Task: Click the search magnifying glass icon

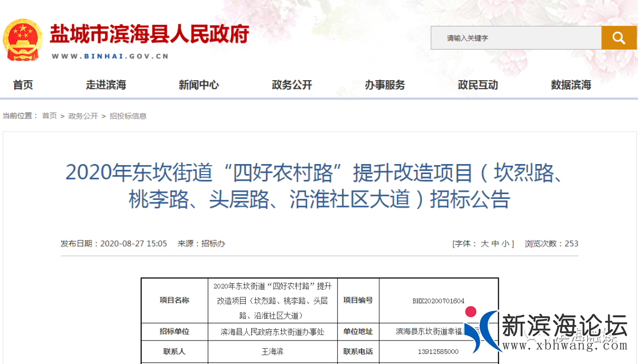Action: (x=619, y=37)
